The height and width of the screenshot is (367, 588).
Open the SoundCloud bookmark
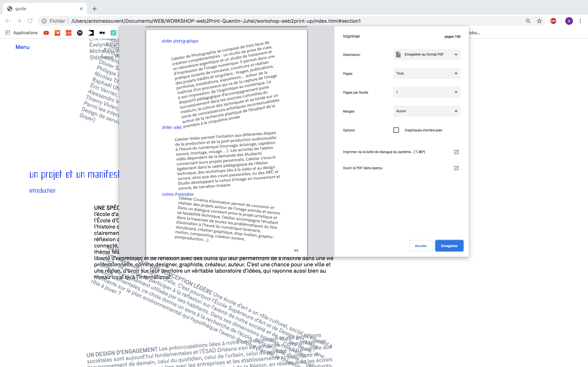point(57,33)
